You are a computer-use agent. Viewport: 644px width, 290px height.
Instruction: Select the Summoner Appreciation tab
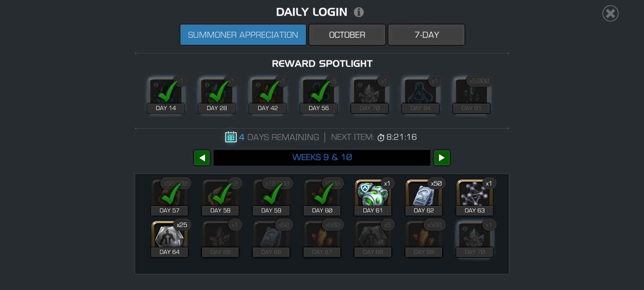click(x=243, y=35)
